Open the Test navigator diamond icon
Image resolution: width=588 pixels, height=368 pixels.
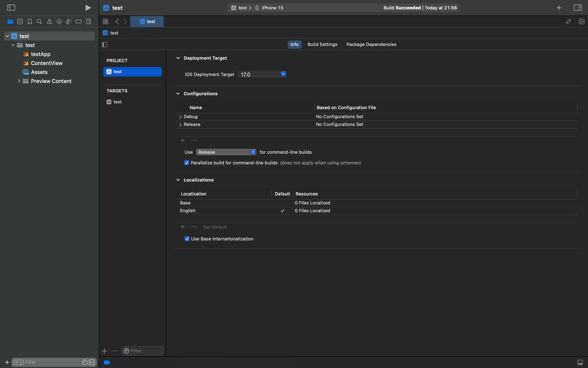[x=59, y=21]
